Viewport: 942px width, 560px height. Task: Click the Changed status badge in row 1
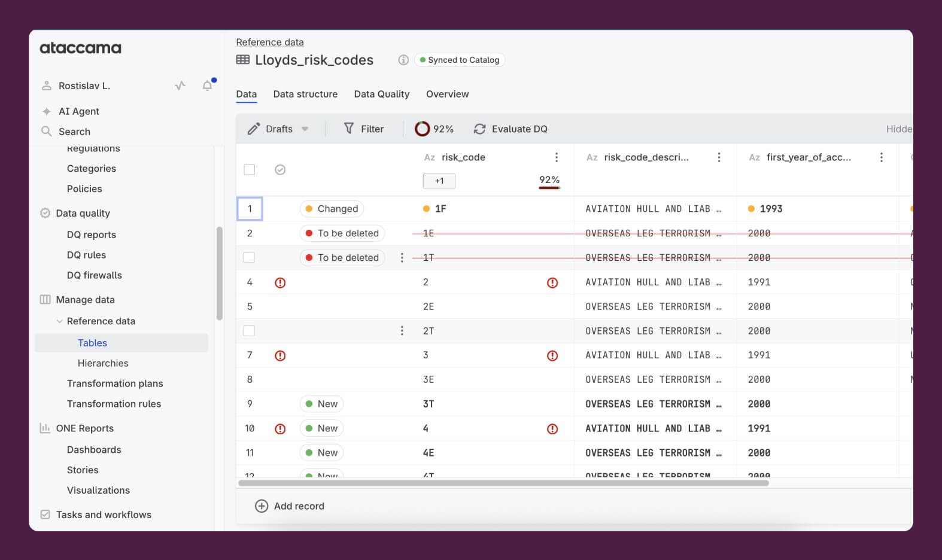[x=332, y=209]
